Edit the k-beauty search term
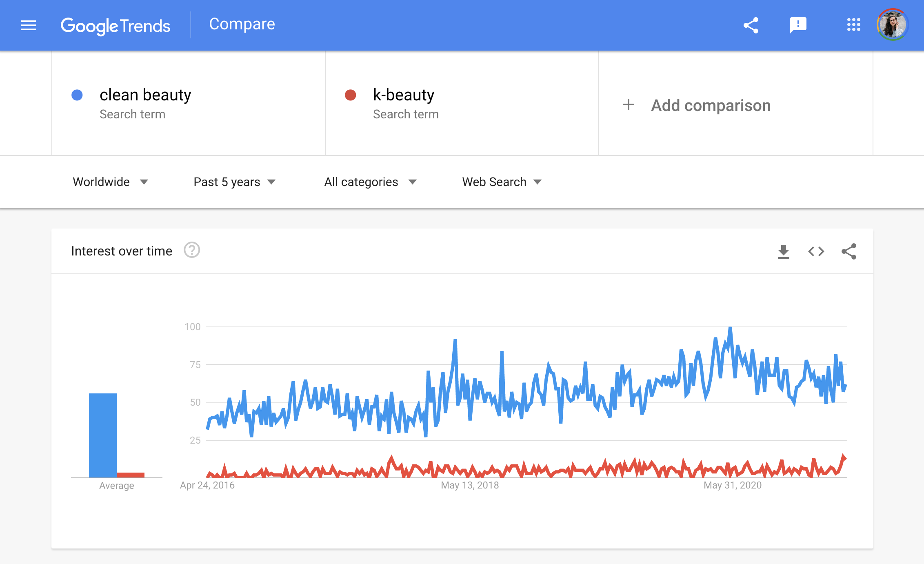This screenshot has height=564, width=924. click(x=404, y=95)
